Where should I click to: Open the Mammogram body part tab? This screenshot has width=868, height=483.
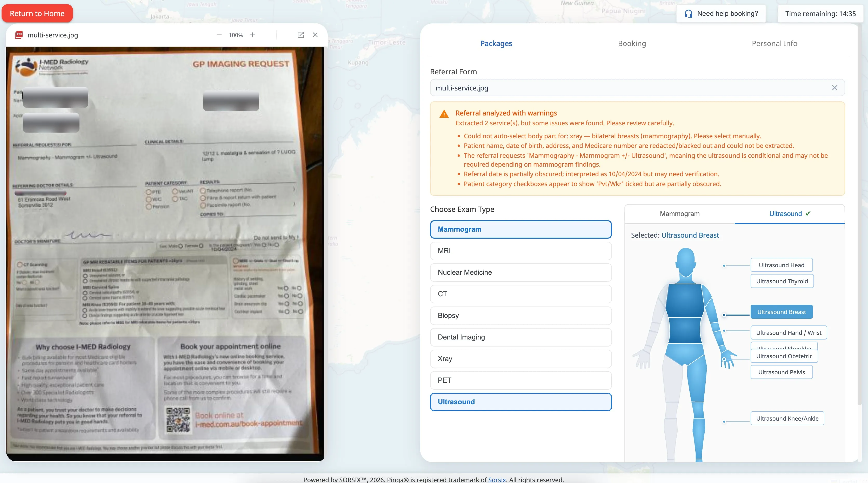tap(680, 214)
